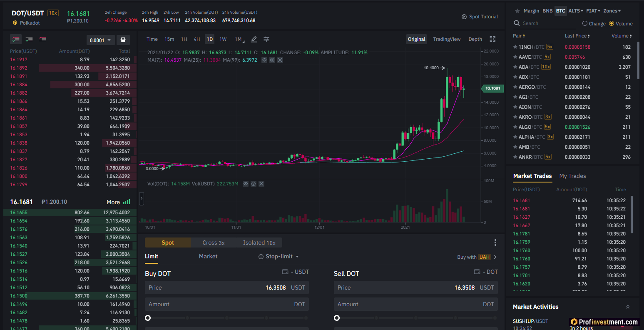644x330 pixels.
Task: Show combined buy and sell order book view
Action: [x=16, y=39]
